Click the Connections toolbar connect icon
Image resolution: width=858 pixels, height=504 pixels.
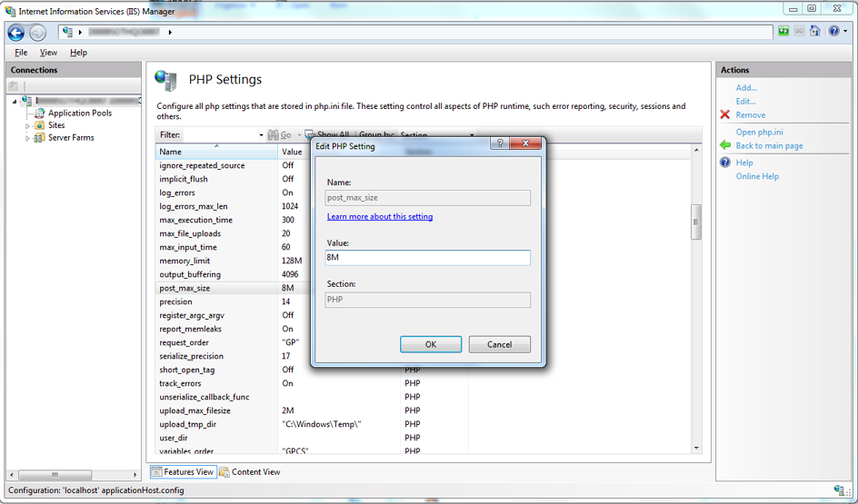point(13,86)
